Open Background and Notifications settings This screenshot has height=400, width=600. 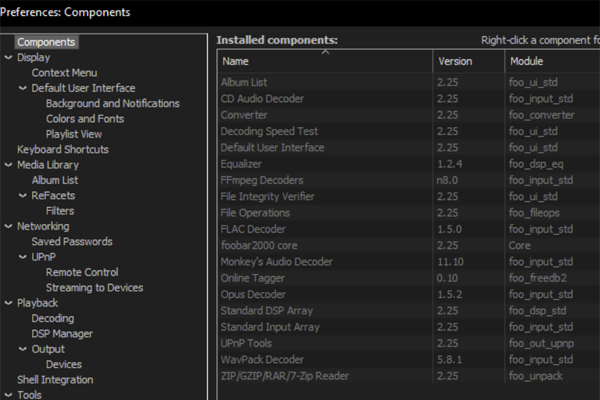coord(112,103)
